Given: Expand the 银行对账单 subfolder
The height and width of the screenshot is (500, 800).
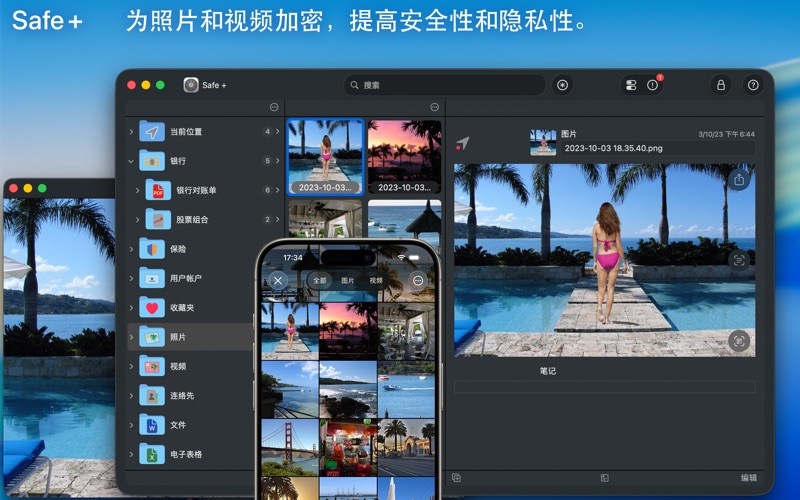Looking at the screenshot, I should click(138, 190).
